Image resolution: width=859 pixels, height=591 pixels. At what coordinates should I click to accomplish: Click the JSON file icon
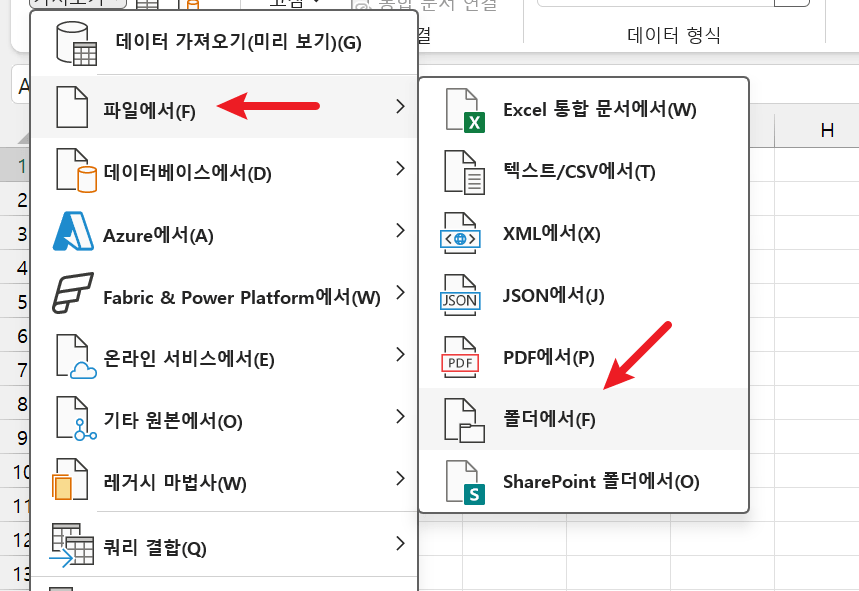tap(460, 295)
